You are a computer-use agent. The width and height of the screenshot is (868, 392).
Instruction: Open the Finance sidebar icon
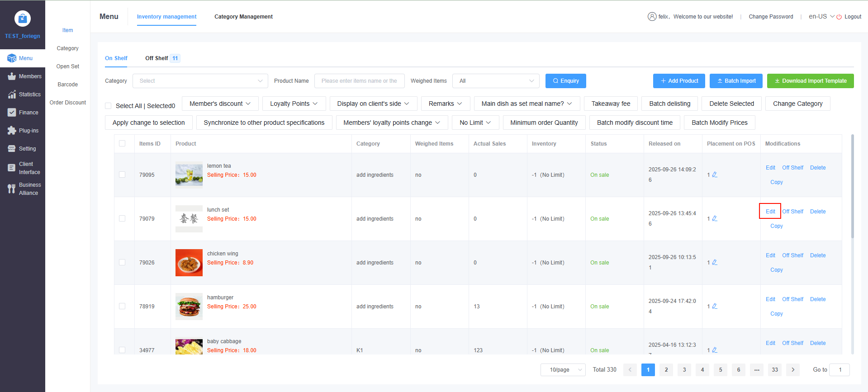click(x=12, y=113)
